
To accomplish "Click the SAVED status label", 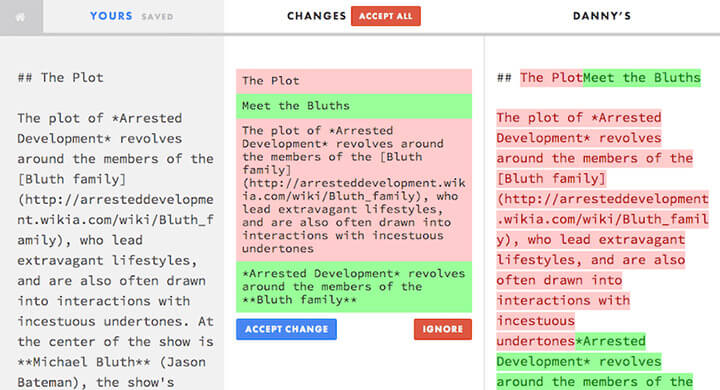I will pos(157,17).
